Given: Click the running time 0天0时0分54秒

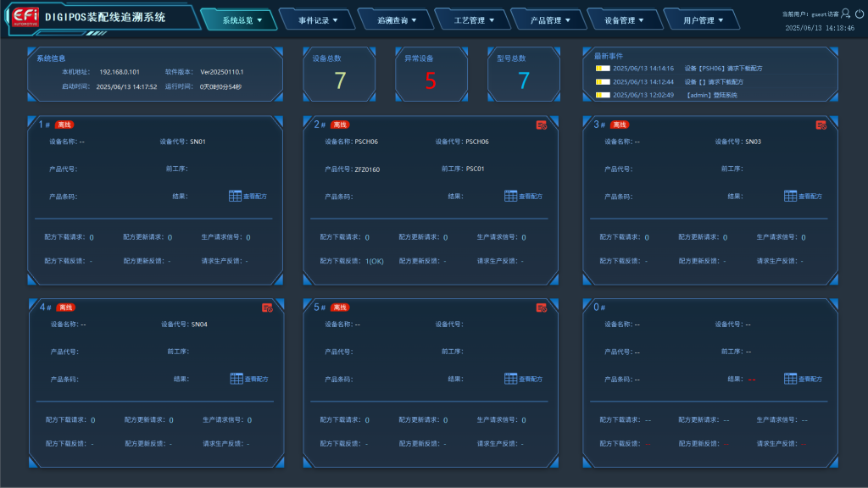Looking at the screenshot, I should (221, 87).
